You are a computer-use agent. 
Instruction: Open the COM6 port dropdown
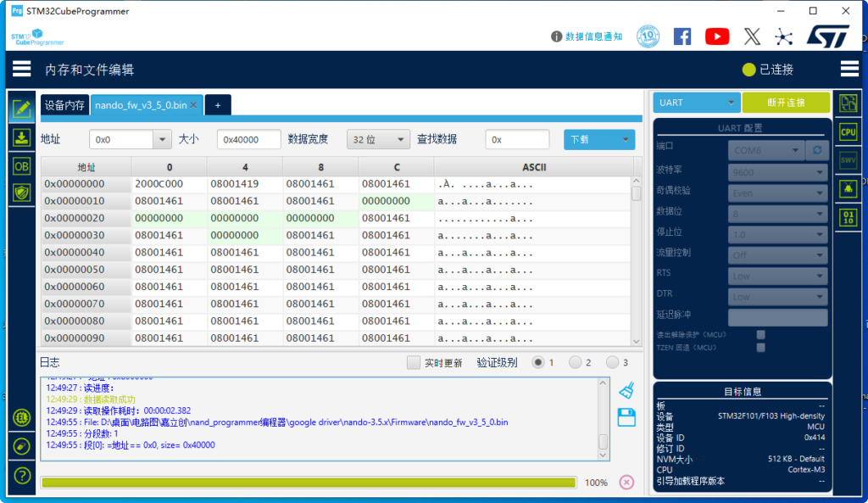(x=766, y=150)
